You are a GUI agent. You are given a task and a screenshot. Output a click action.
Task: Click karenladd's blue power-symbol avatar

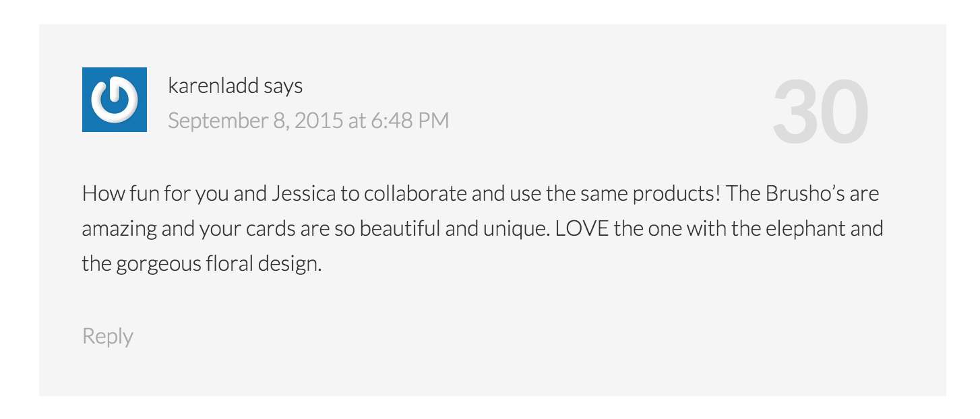click(115, 100)
